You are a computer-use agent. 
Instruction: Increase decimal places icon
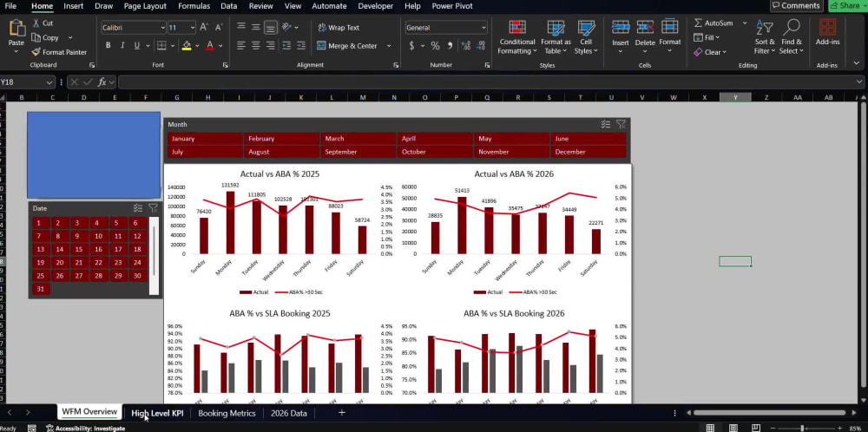(465, 45)
